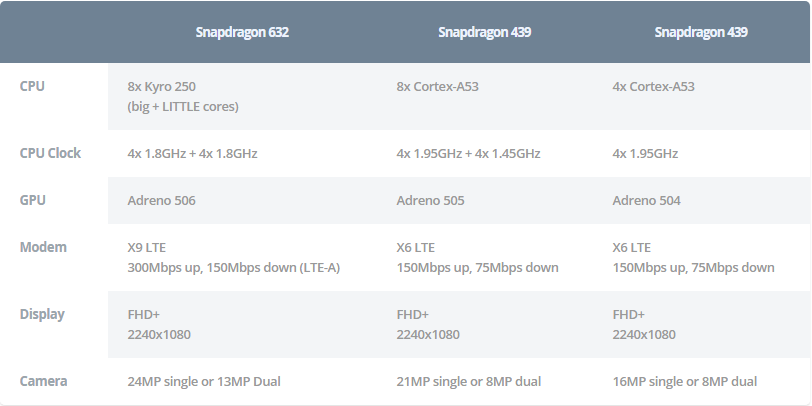Viewport: 812px width, 406px height.
Task: Click the Modem row label
Action: pos(43,247)
